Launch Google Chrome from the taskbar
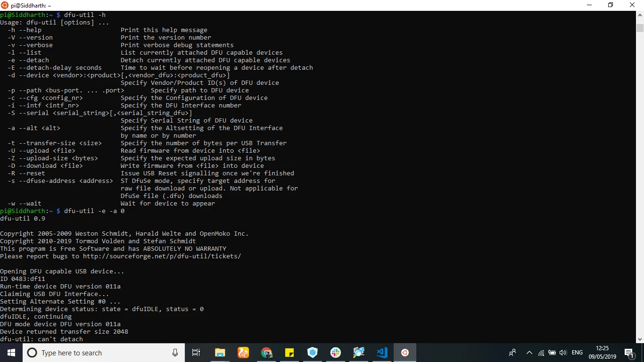Image resolution: width=644 pixels, height=362 pixels. 266,353
